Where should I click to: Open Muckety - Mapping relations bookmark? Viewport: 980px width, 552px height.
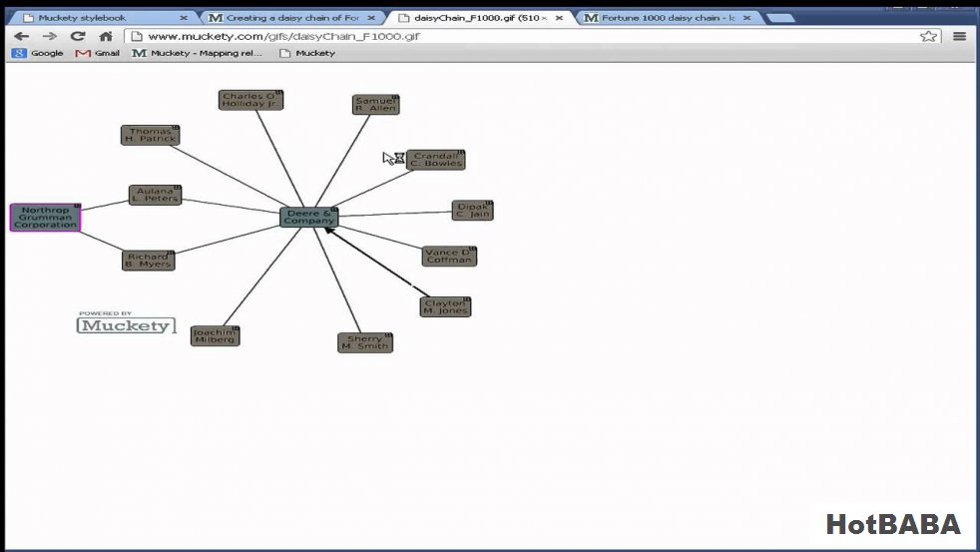point(198,53)
